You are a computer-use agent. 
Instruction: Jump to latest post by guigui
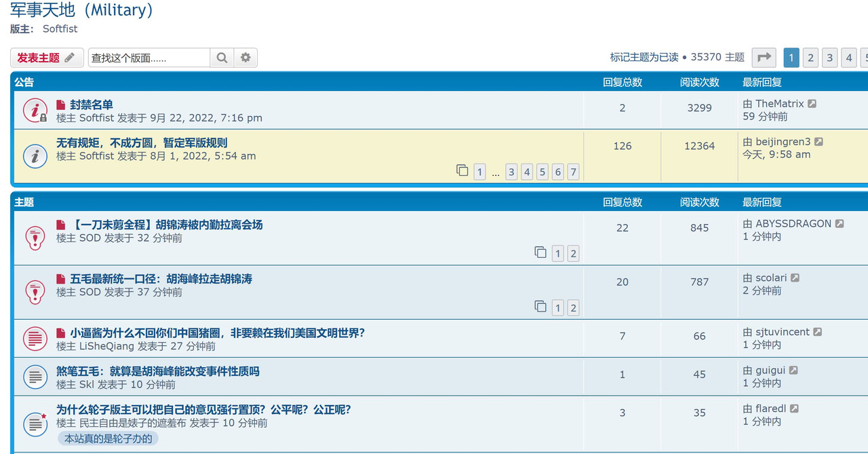coord(793,371)
